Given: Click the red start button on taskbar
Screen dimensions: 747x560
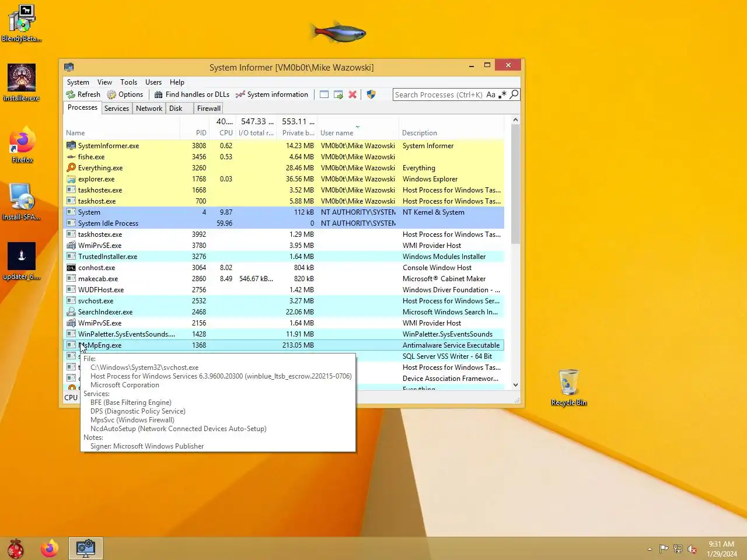Looking at the screenshot, I should click(x=16, y=549).
